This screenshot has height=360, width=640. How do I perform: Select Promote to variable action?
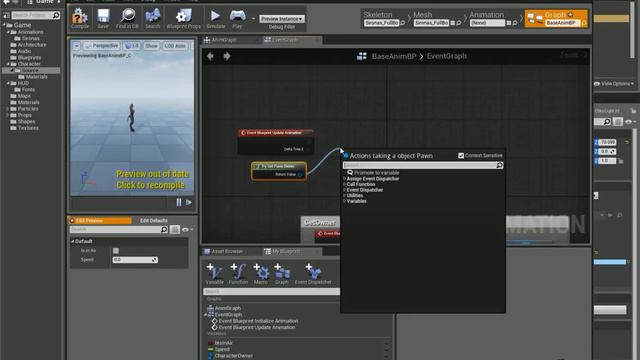point(377,173)
